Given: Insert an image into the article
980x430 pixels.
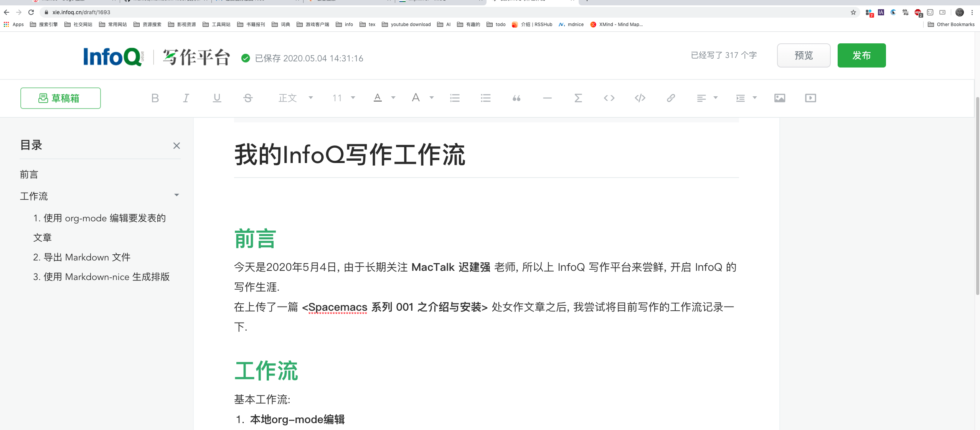Looking at the screenshot, I should [780, 98].
